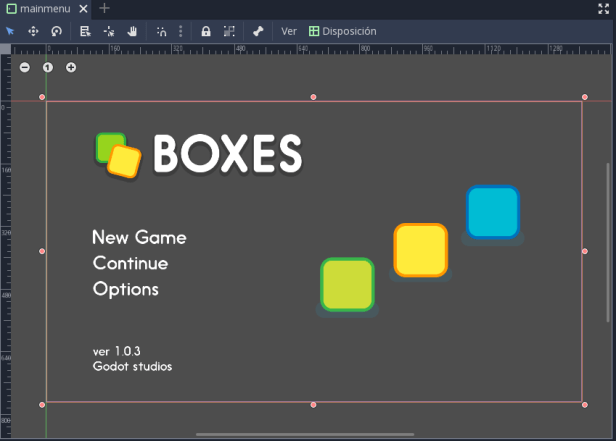Lock the selected node with padlock icon

tap(206, 31)
